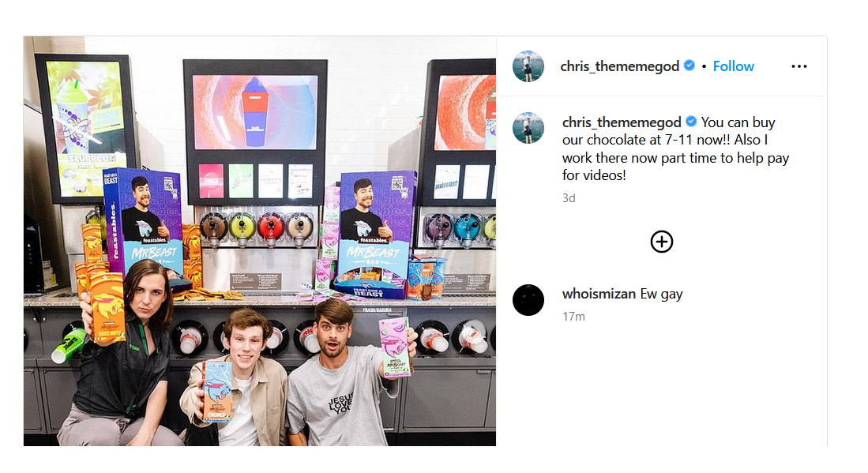Load more comments with the plus circle
The height and width of the screenshot is (473, 868).
click(662, 242)
